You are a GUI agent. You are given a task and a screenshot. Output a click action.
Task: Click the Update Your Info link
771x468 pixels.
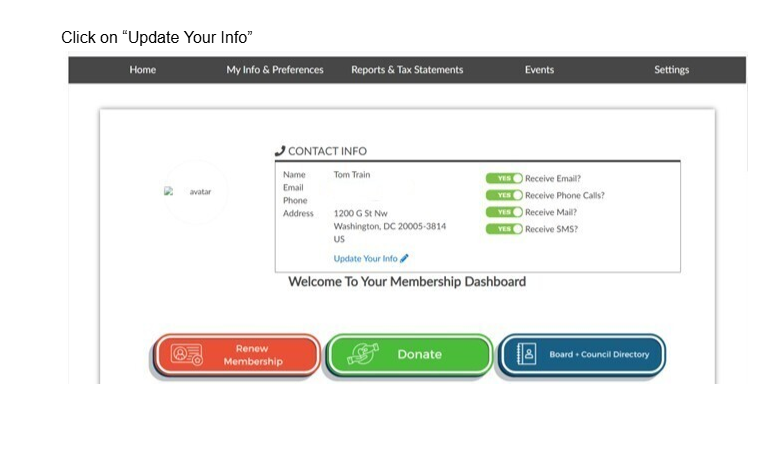(365, 259)
